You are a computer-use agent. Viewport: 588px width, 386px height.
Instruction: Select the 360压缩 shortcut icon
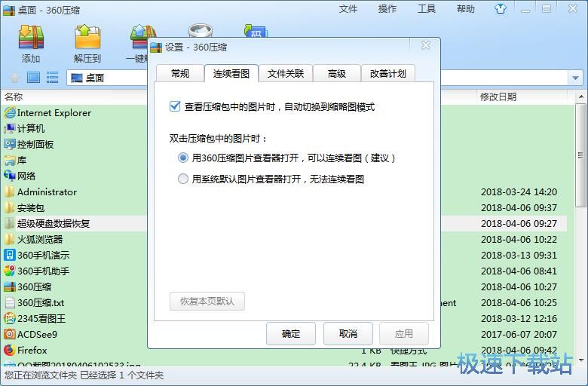click(x=10, y=286)
